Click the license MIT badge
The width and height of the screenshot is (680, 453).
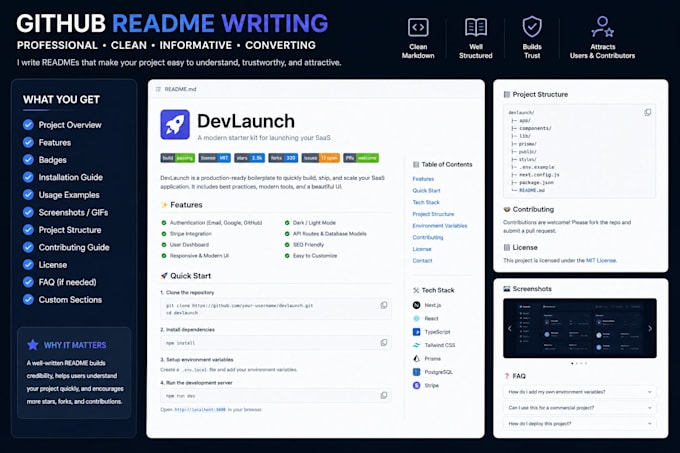[x=215, y=158]
